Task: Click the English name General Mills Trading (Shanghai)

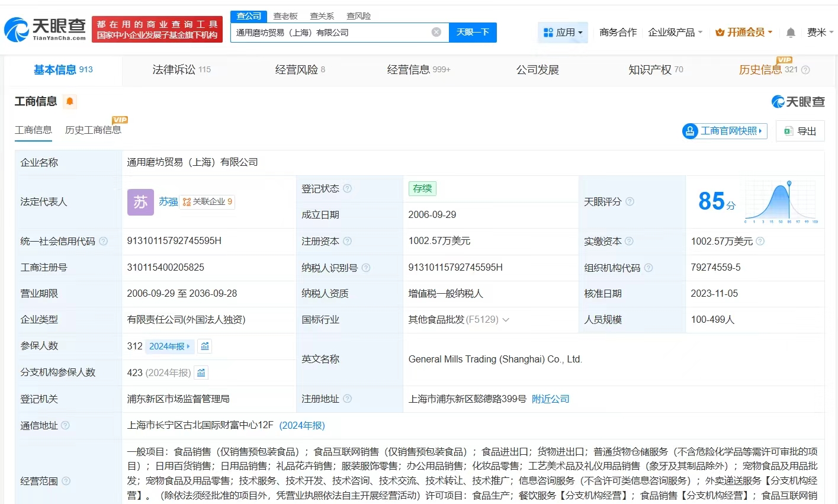Action: pyautogui.click(x=496, y=359)
